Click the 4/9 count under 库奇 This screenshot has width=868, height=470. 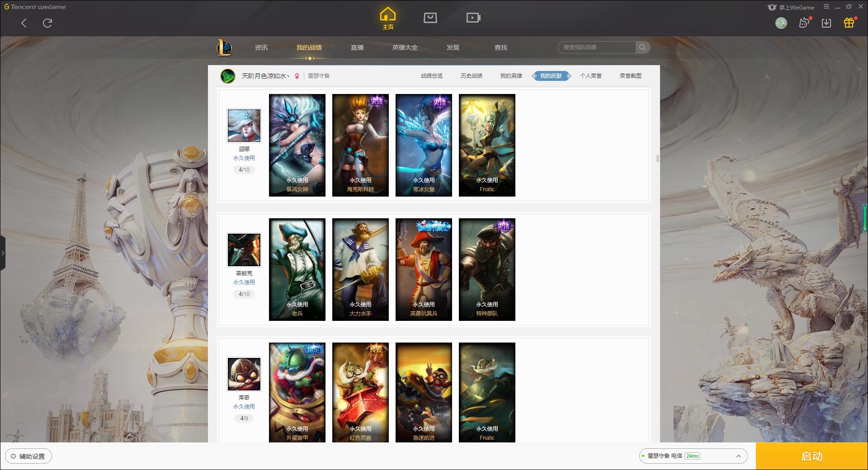[244, 418]
